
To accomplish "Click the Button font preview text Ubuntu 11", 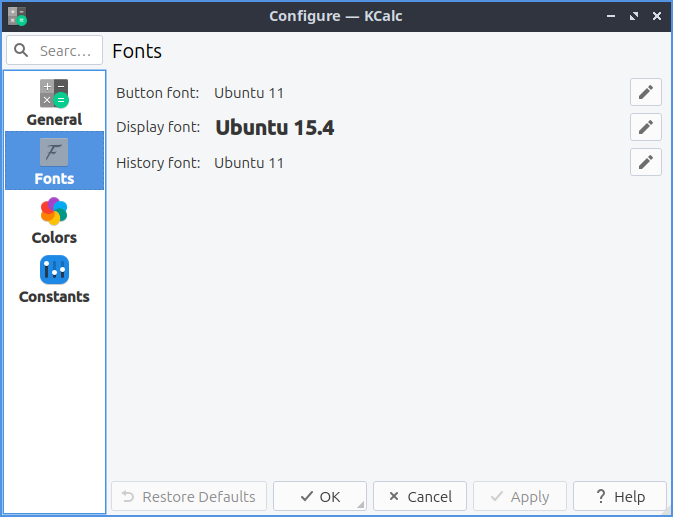I will point(249,93).
